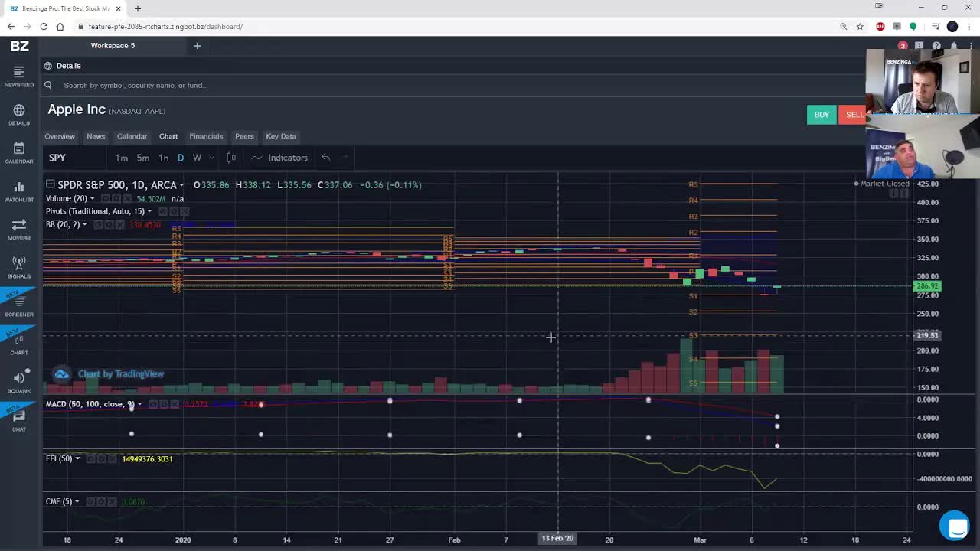This screenshot has height=551, width=980.
Task: Bookmark this page with the star icon
Action: click(861, 27)
